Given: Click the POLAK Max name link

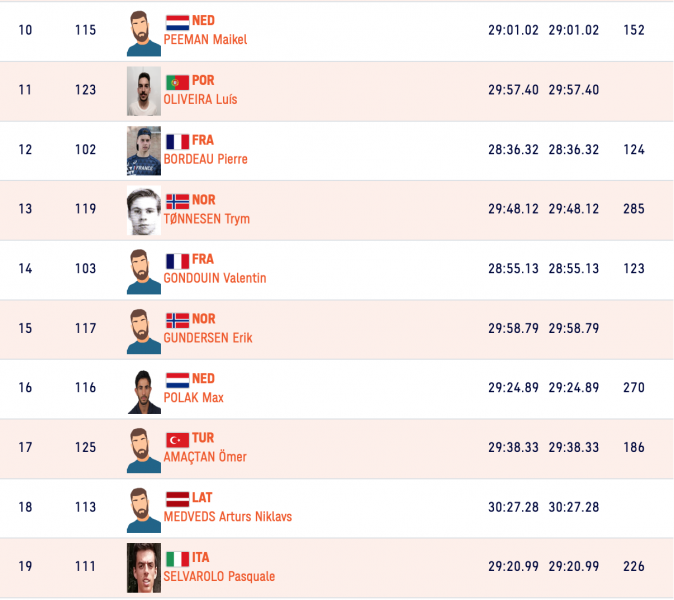Looking at the screenshot, I should (x=193, y=398).
